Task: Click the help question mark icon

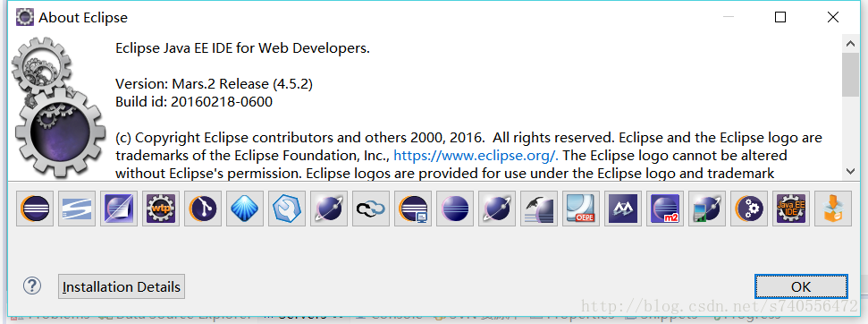Action: 32,286
